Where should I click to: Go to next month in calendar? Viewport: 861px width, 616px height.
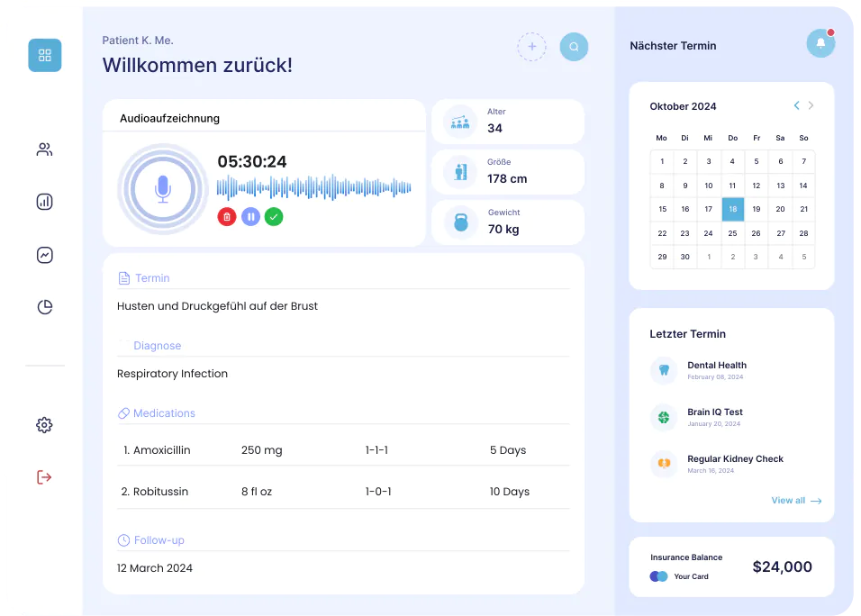pyautogui.click(x=811, y=106)
